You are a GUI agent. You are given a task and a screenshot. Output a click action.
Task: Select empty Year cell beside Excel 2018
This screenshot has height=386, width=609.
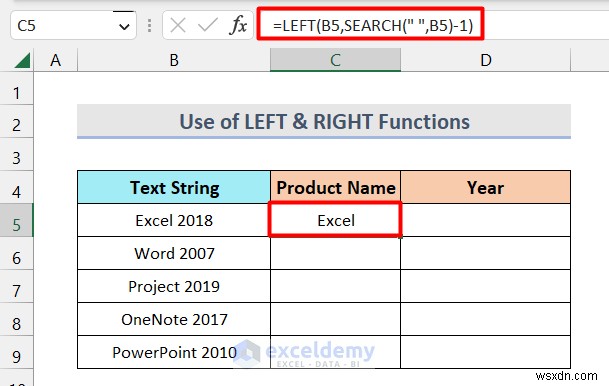[485, 220]
